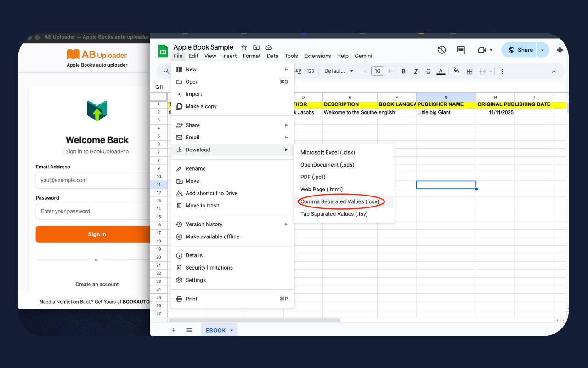Open the File menu
The width and height of the screenshot is (588, 368).
pos(178,56)
